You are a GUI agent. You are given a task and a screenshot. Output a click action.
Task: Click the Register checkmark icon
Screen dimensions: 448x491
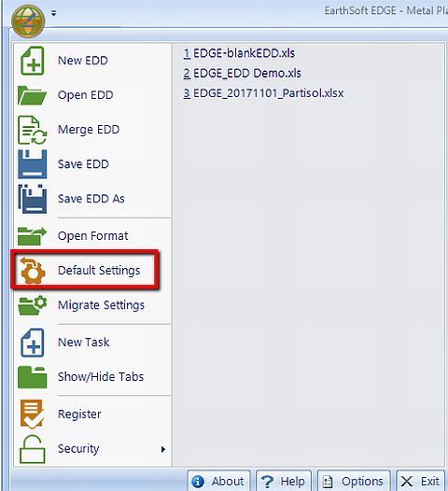[32, 414]
